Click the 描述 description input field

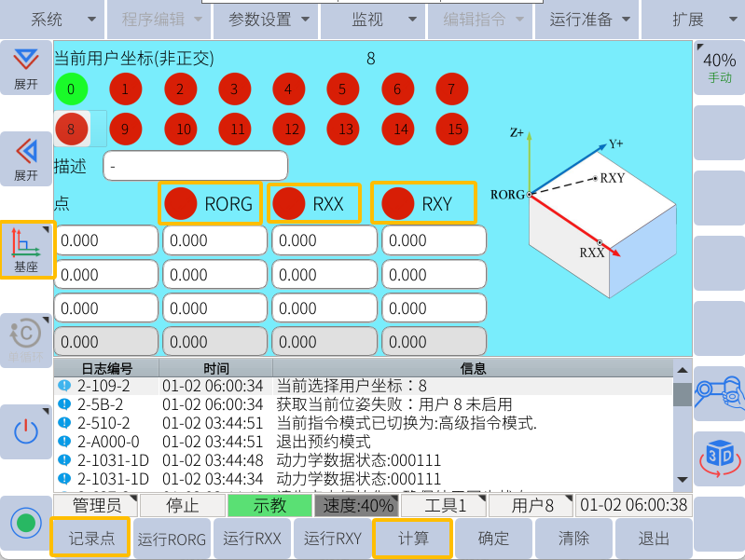pyautogui.click(x=195, y=166)
